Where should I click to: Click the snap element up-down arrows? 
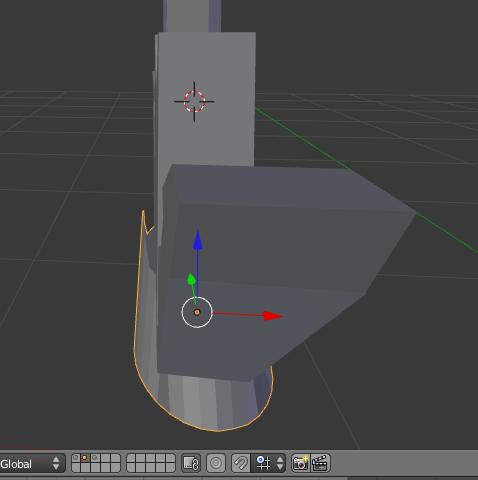pyautogui.click(x=280, y=463)
